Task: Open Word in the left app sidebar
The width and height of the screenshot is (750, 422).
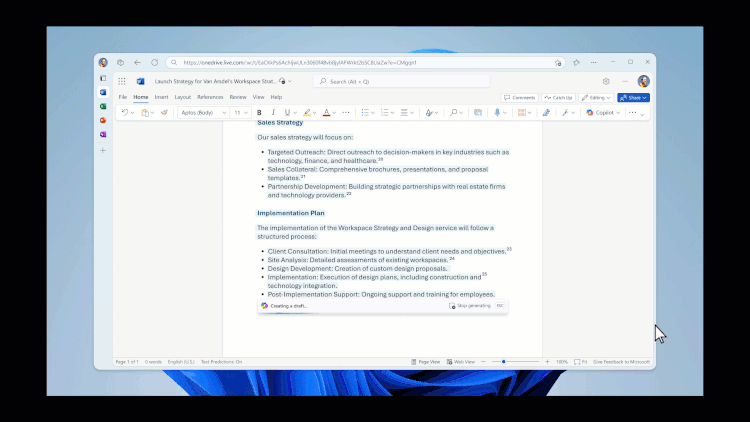Action: 103,92
